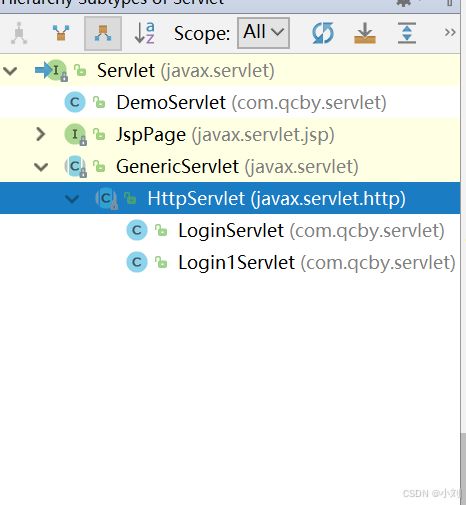Toggle the Subtypes Hierarchy button
Viewport: 466px width, 505px height.
[103, 34]
